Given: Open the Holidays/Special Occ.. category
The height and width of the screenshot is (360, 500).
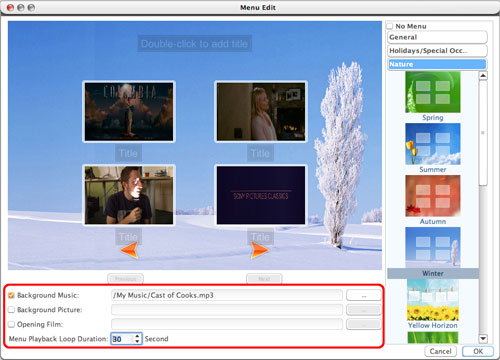Looking at the screenshot, I should 437,51.
